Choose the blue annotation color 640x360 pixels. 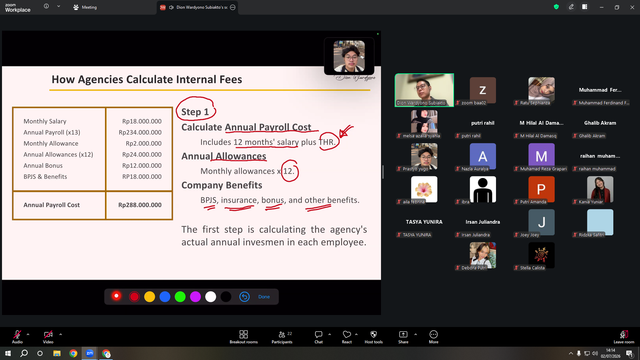point(165,297)
